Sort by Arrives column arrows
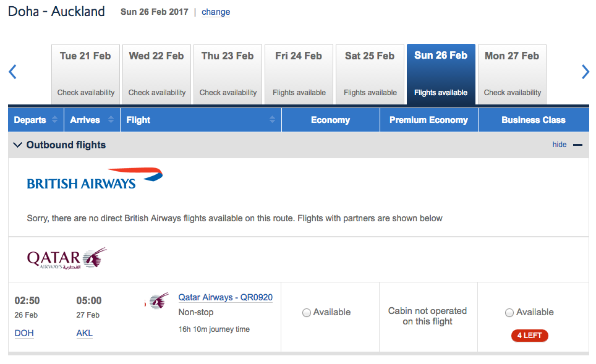Screen dimensions: 596x364 (111, 120)
